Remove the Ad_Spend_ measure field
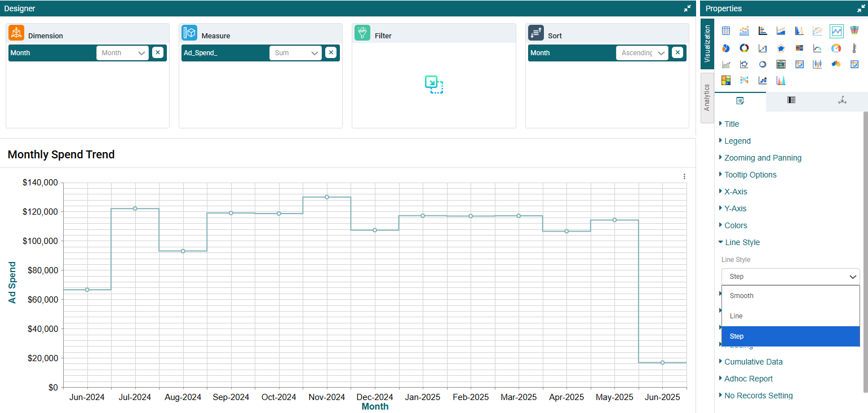This screenshot has width=868, height=413. 331,52
